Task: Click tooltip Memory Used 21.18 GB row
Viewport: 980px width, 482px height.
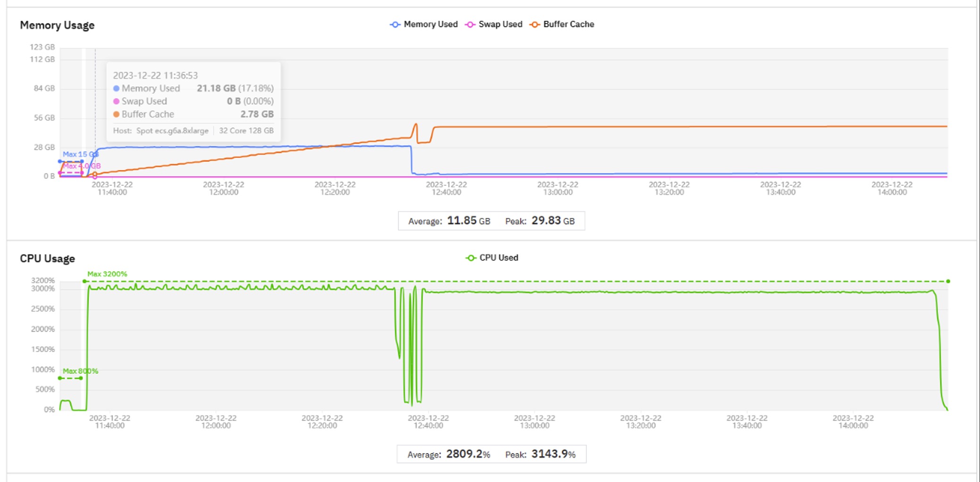Action: pyautogui.click(x=193, y=88)
